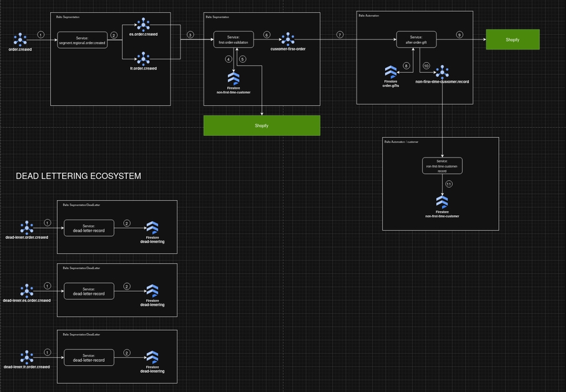Click the customer-first-order topic icon

[x=288, y=39]
